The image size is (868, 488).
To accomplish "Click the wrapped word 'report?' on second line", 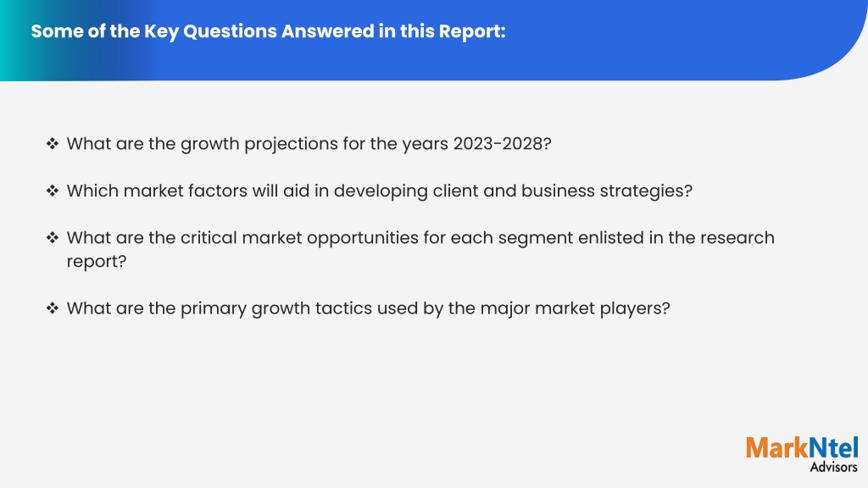I will 97,261.
